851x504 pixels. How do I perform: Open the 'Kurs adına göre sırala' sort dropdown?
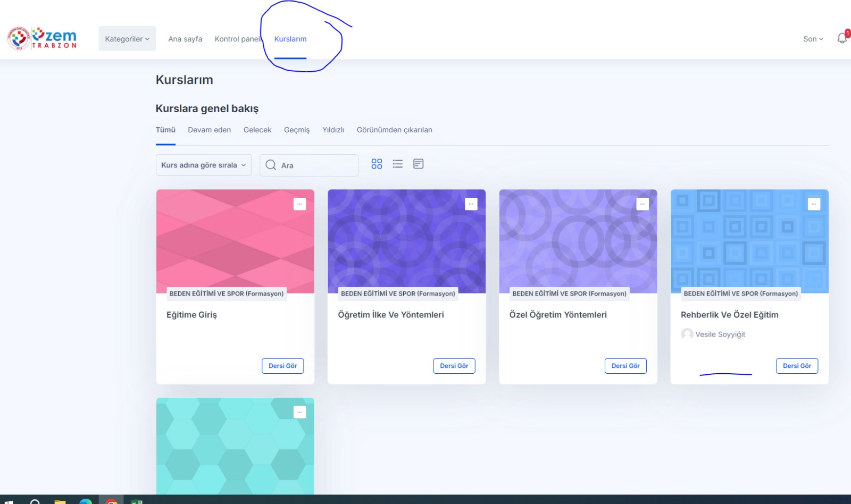[x=203, y=165]
